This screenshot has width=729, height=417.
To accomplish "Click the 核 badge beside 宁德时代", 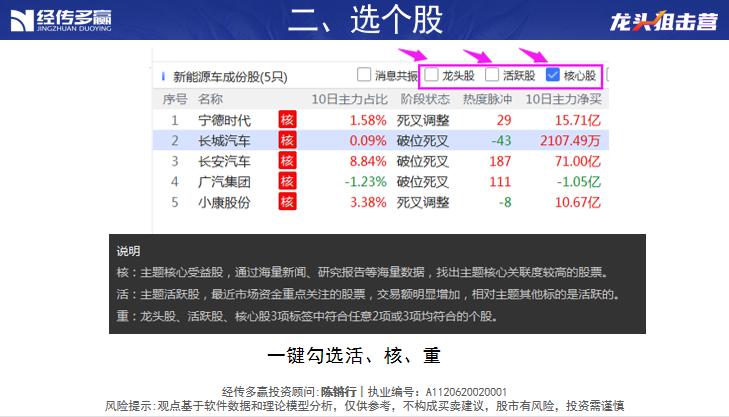I will point(287,120).
